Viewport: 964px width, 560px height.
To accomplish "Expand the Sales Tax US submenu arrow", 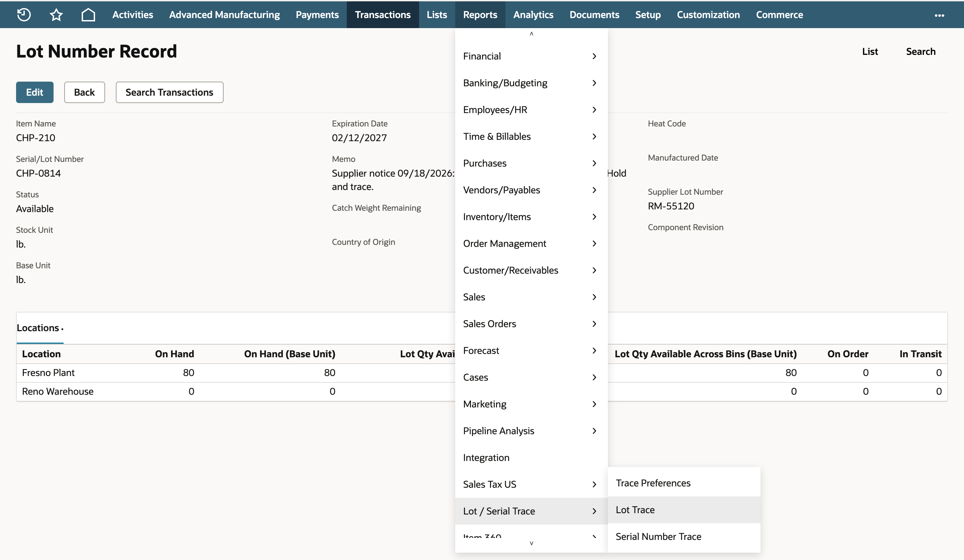I will click(594, 484).
